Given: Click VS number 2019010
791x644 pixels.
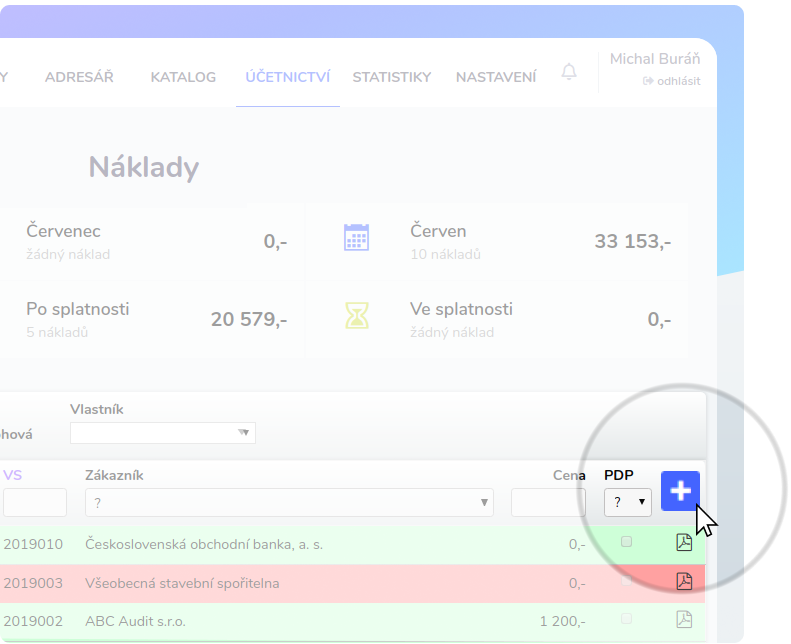Looking at the screenshot, I should click(33, 545).
